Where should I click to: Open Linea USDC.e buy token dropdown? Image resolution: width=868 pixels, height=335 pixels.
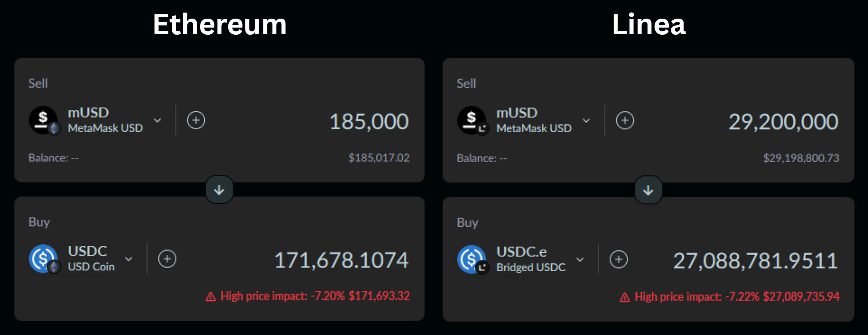(x=580, y=259)
